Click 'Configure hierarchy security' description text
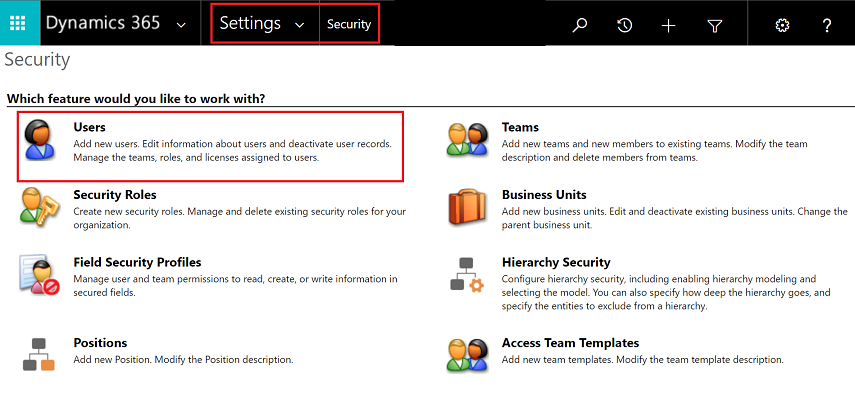The image size is (855, 394). coord(666,293)
